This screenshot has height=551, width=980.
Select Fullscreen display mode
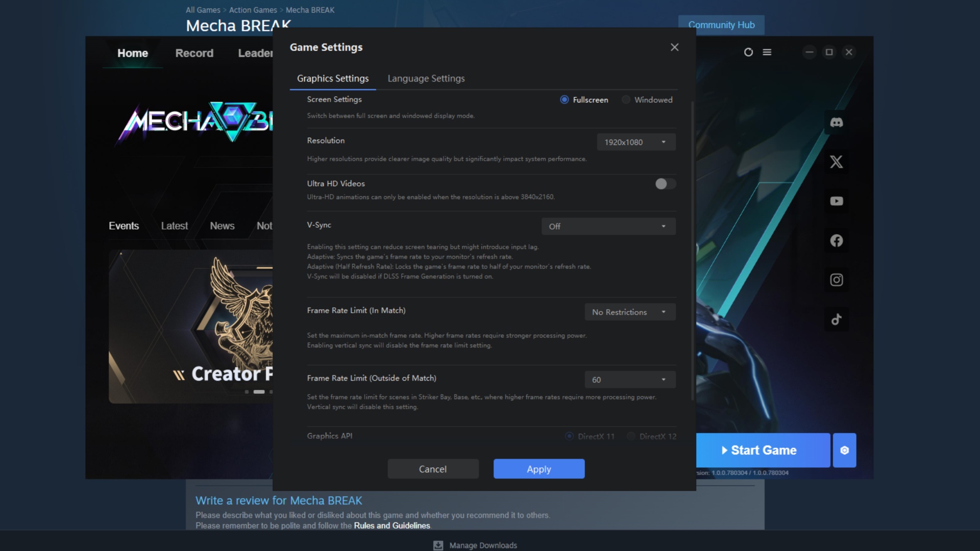583,99
